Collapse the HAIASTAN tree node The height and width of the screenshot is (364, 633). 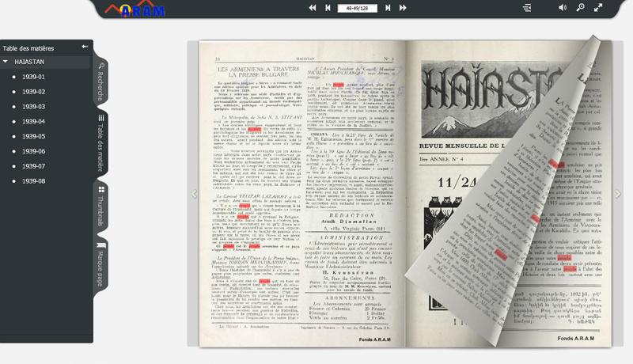point(6,61)
